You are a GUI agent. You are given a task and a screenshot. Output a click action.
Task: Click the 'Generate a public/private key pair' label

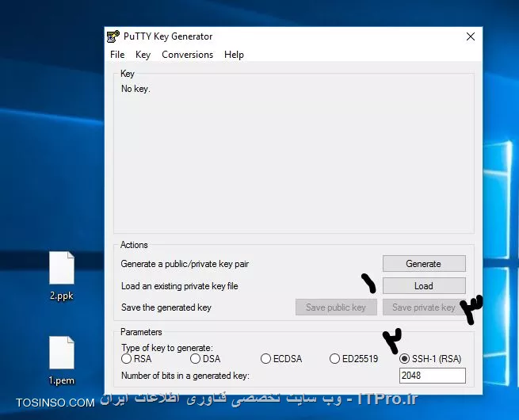(185, 264)
